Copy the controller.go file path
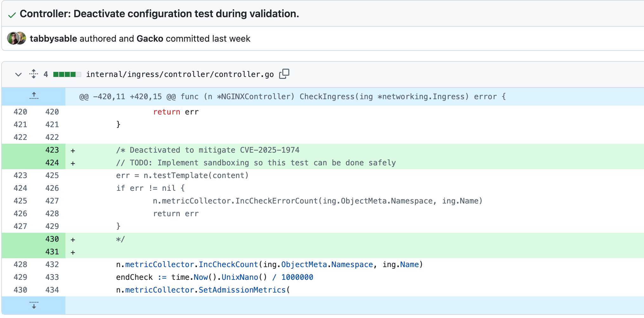The width and height of the screenshot is (644, 318). point(284,74)
